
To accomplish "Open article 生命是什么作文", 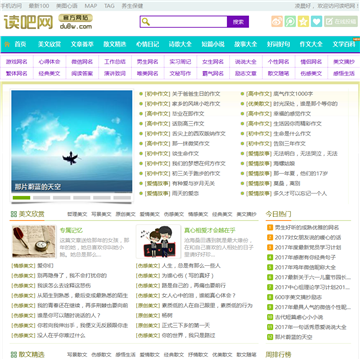I will pos(292,134).
